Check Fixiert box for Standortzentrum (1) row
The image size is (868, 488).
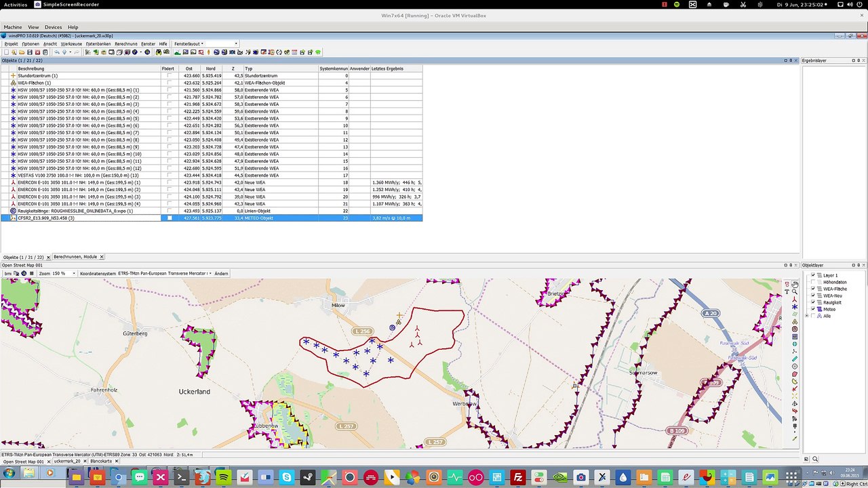tap(170, 76)
